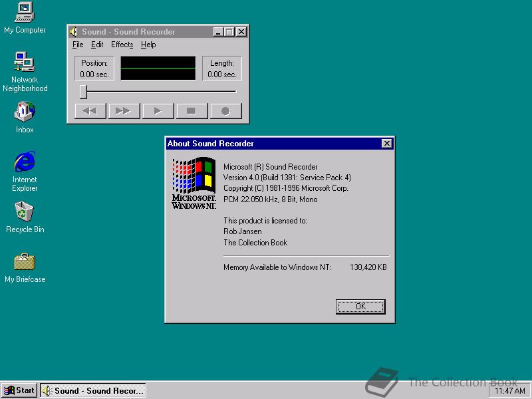Click the 'Rob Jansen' licensee name

[x=243, y=231]
